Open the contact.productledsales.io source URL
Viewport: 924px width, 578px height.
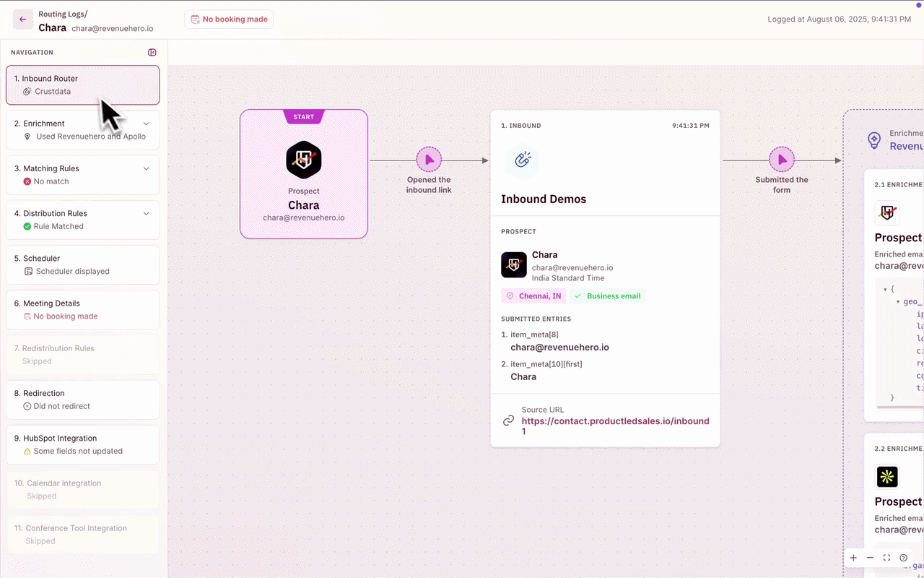coord(615,426)
